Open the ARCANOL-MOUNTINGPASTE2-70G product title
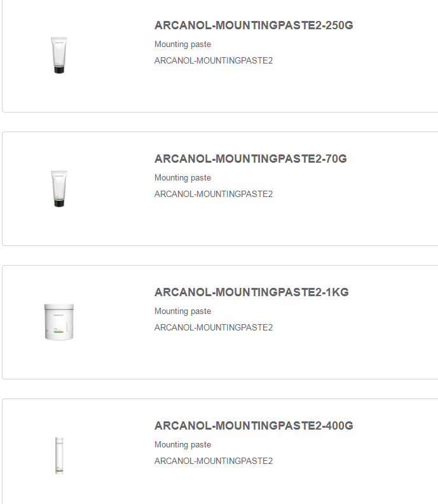The image size is (438, 504). [x=250, y=159]
